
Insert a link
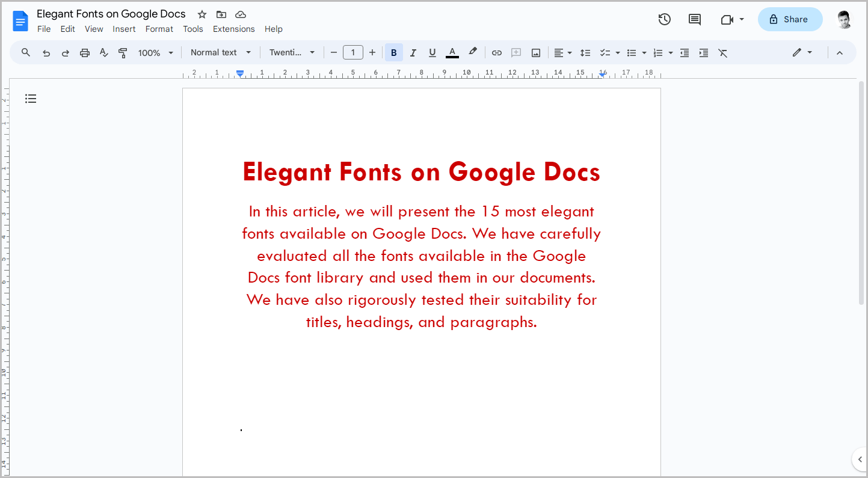pos(496,52)
